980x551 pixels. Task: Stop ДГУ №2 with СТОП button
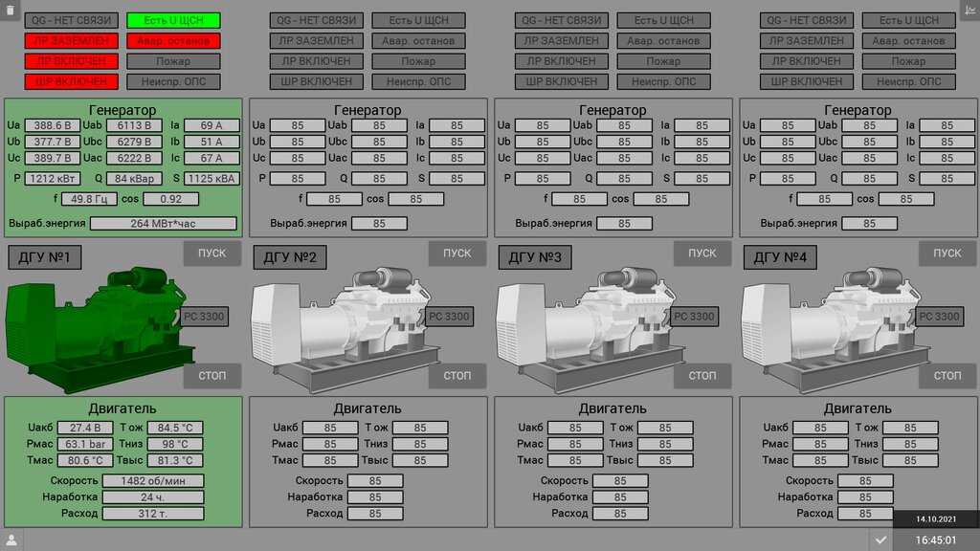click(457, 375)
